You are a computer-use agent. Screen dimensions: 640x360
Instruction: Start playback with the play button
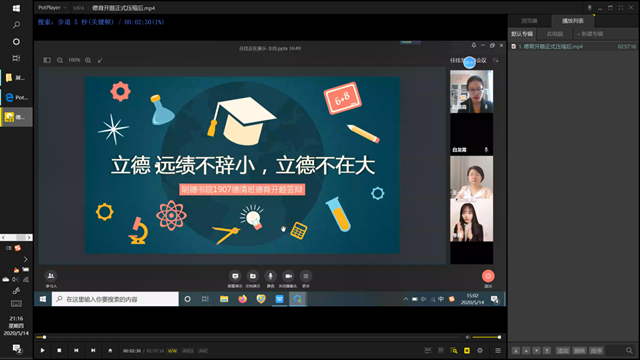tap(42, 350)
